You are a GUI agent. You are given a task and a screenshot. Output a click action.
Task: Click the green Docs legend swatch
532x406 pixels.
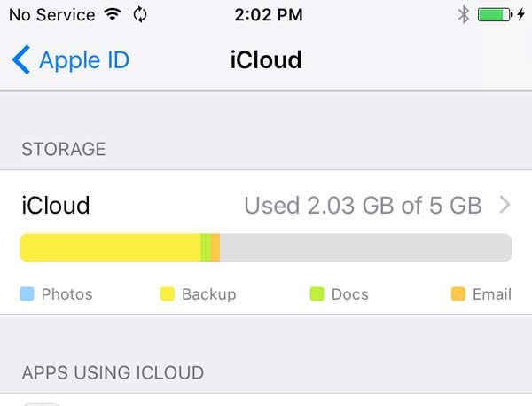[317, 293]
